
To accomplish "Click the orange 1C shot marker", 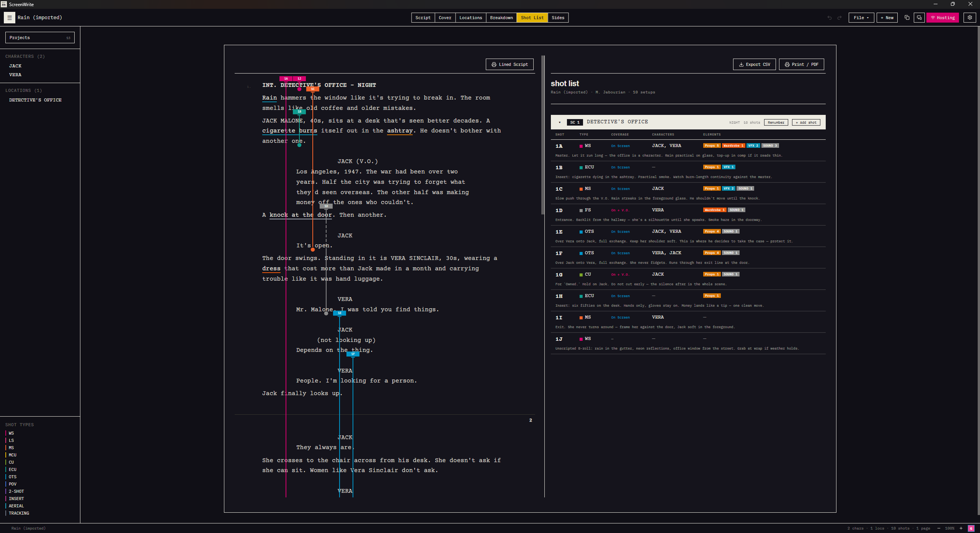I will click(x=313, y=89).
